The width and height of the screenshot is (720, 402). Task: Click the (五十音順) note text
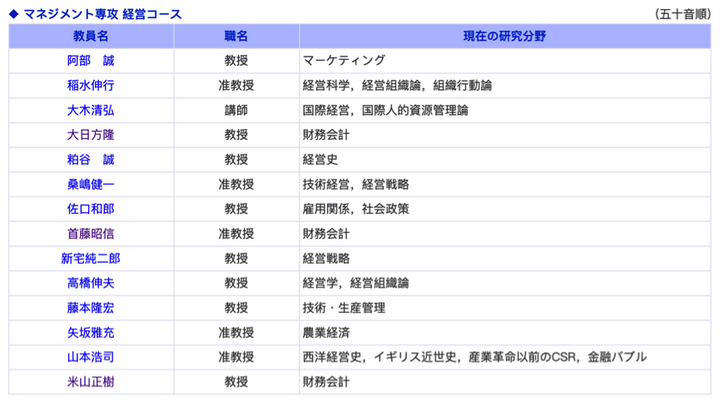pyautogui.click(x=683, y=14)
